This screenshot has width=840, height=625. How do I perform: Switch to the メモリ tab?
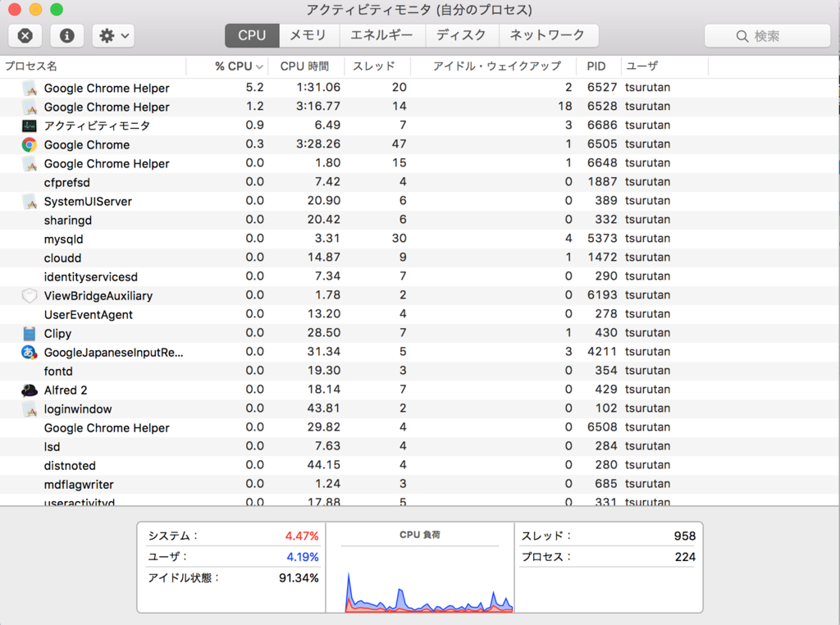coord(308,35)
